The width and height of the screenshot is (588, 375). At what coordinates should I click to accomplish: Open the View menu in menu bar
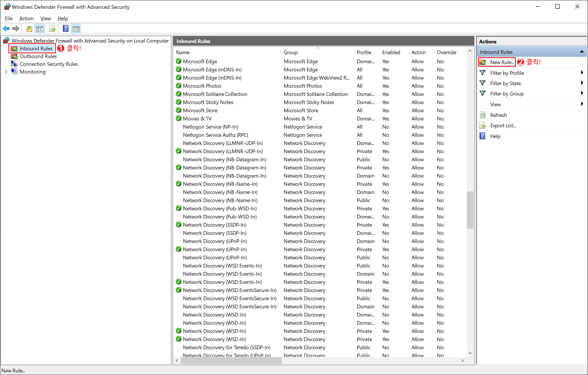point(45,18)
